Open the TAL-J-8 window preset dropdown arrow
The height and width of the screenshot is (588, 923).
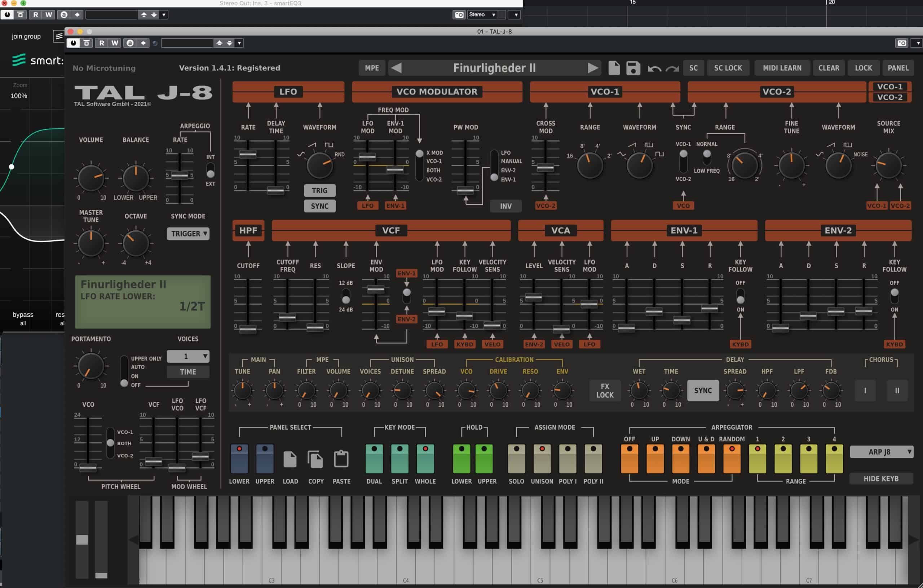pyautogui.click(x=239, y=43)
